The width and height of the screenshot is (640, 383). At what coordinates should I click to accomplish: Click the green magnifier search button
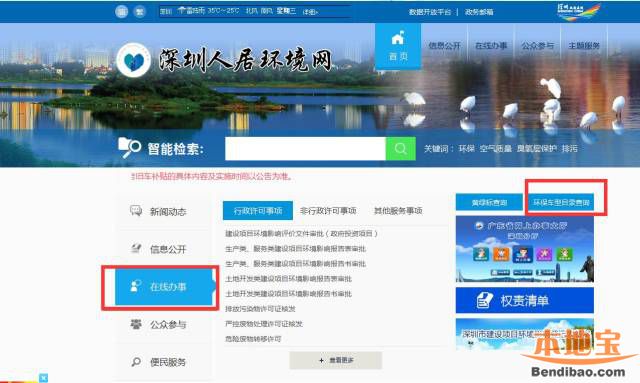pyautogui.click(x=400, y=149)
